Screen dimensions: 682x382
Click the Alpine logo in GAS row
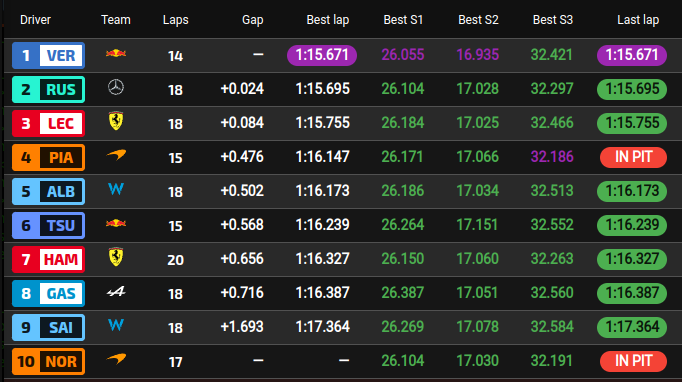click(x=116, y=292)
